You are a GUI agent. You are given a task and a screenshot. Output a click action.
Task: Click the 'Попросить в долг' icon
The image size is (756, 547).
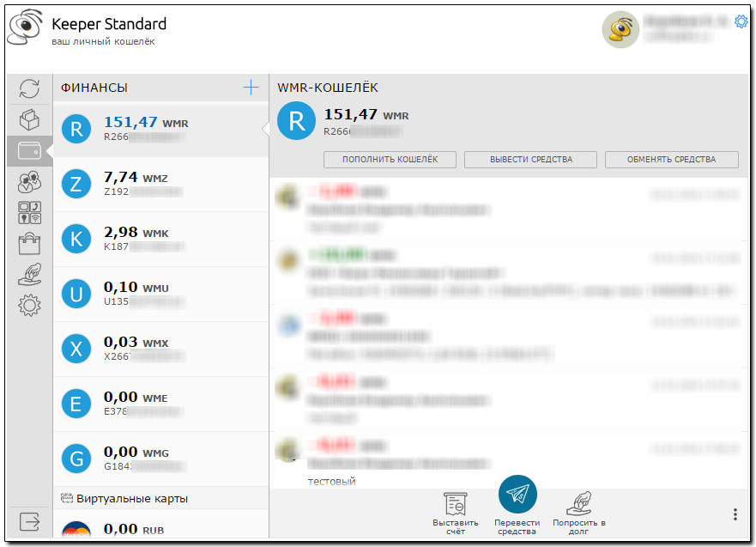click(x=579, y=505)
